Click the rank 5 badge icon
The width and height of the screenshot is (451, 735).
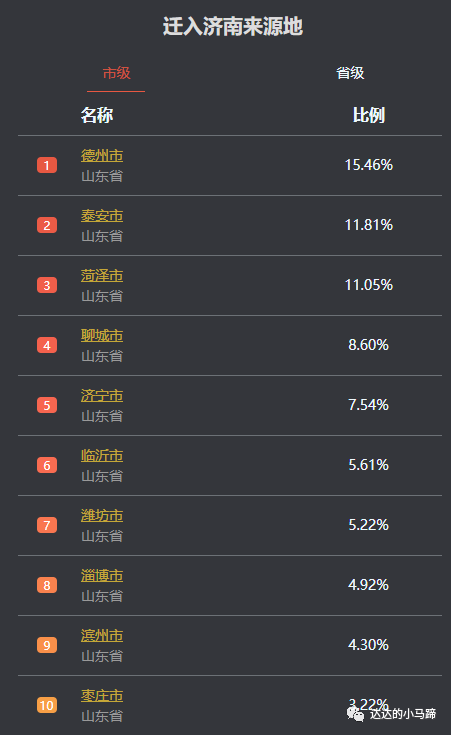(47, 405)
